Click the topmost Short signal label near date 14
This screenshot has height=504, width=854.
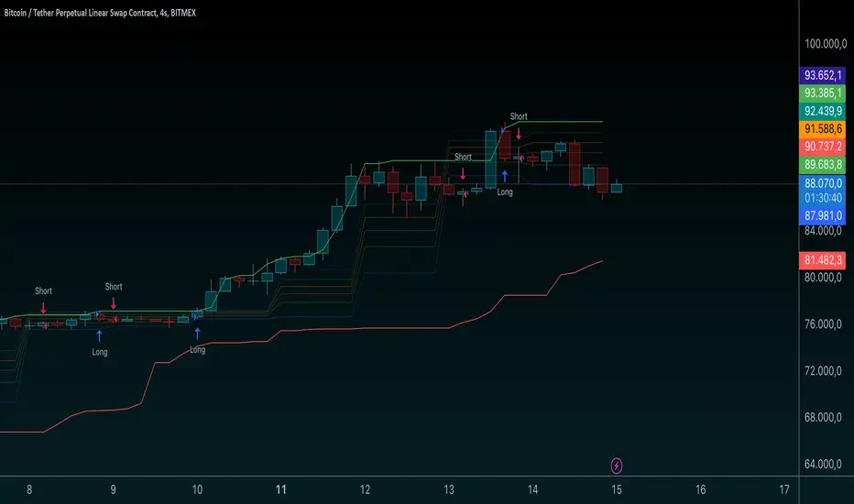click(x=519, y=116)
